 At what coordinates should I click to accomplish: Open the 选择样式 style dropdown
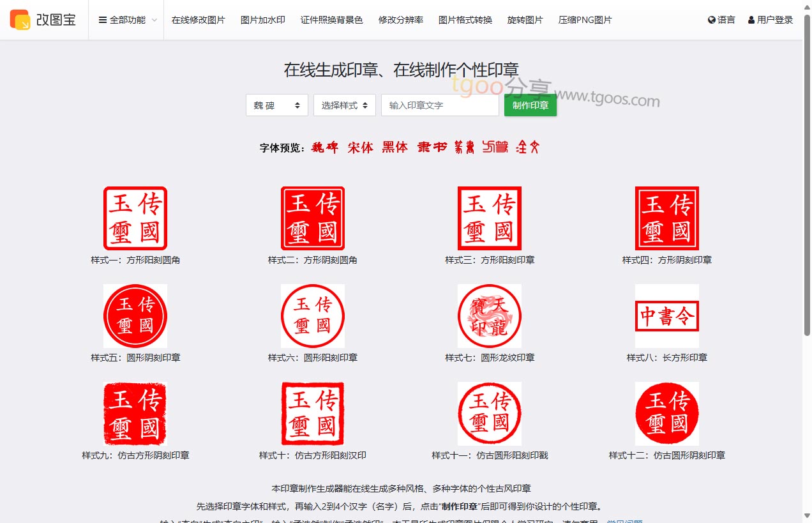[x=344, y=105]
